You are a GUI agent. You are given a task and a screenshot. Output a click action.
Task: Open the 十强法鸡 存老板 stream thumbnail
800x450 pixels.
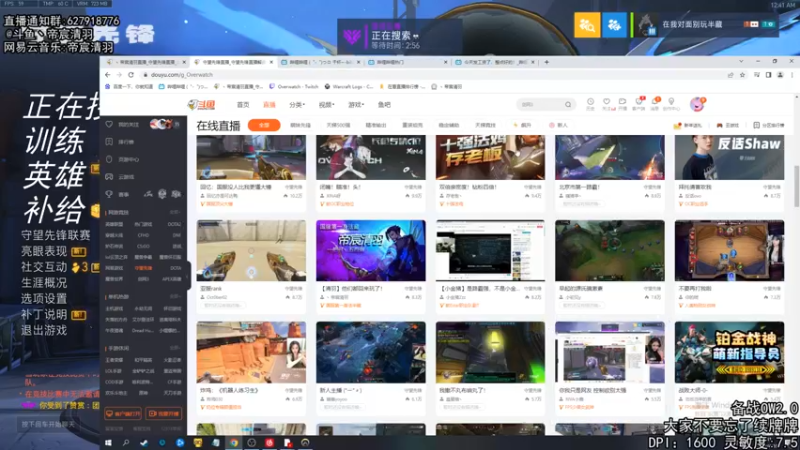(x=490, y=157)
